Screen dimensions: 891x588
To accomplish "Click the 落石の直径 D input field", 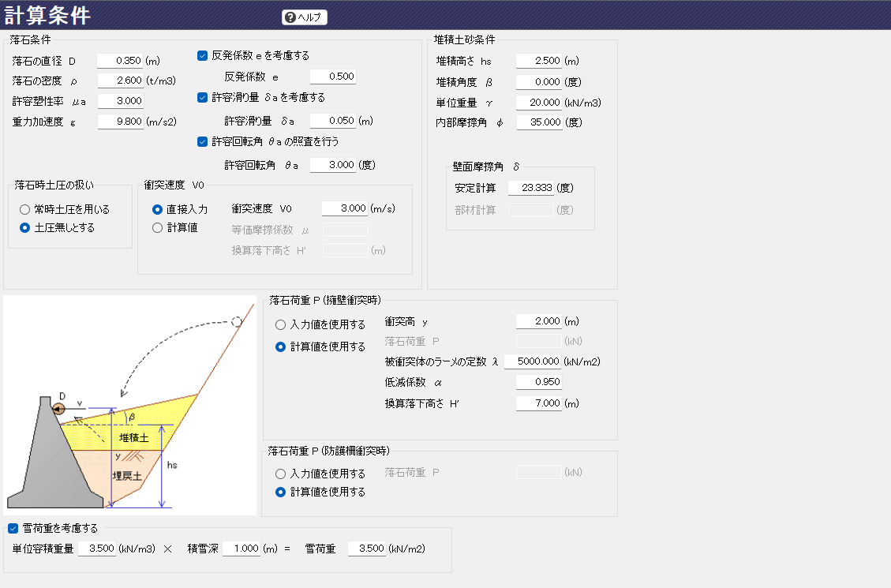I will (x=120, y=61).
